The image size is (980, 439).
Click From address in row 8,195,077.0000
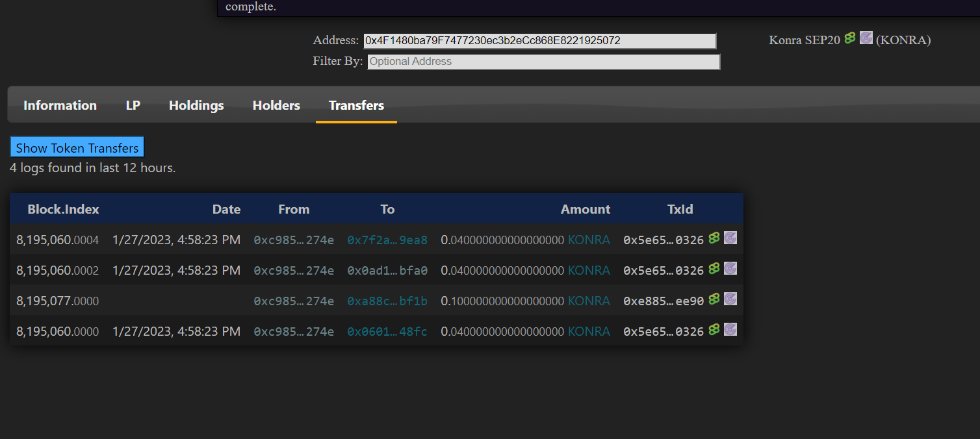point(294,301)
